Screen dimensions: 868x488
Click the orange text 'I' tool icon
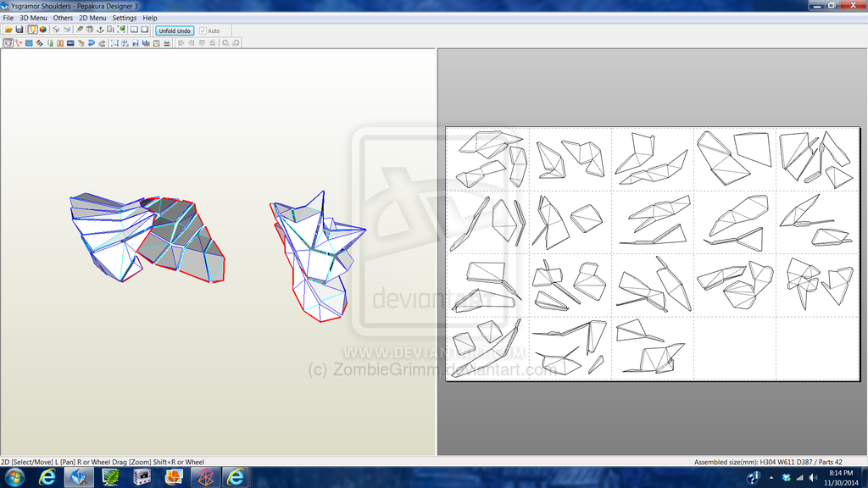[x=60, y=42]
